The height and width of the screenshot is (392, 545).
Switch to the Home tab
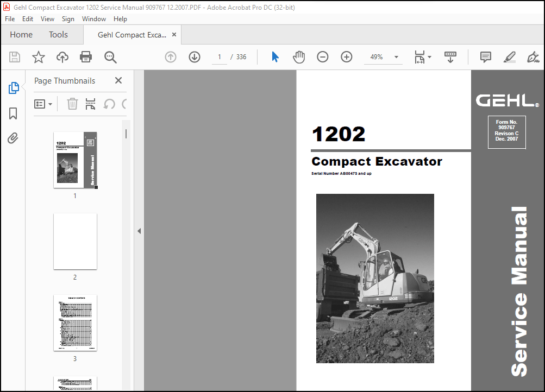tap(21, 34)
